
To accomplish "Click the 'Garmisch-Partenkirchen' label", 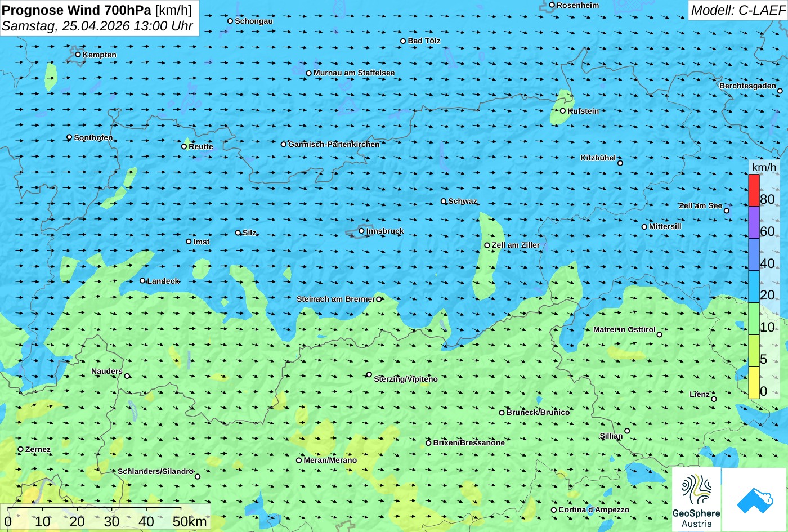I will [334, 144].
